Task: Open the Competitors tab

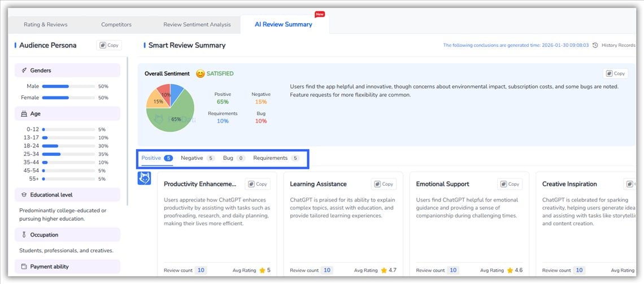Action: click(116, 25)
